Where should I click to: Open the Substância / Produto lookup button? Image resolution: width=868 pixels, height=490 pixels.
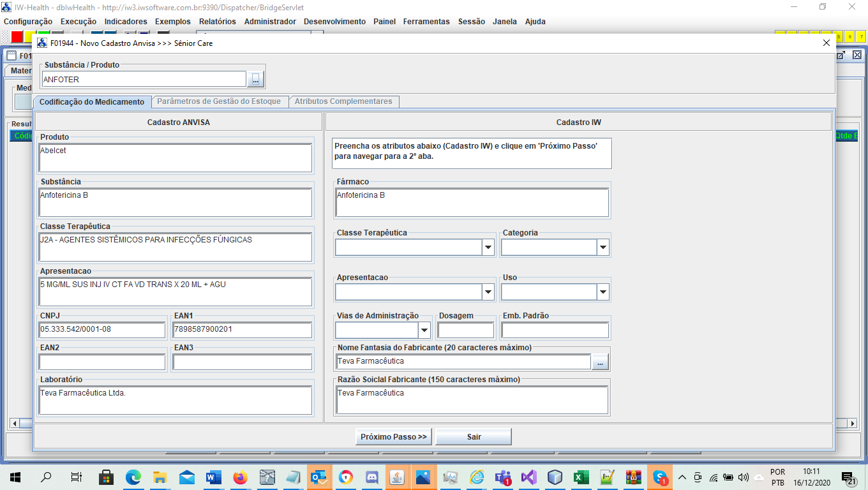[255, 79]
